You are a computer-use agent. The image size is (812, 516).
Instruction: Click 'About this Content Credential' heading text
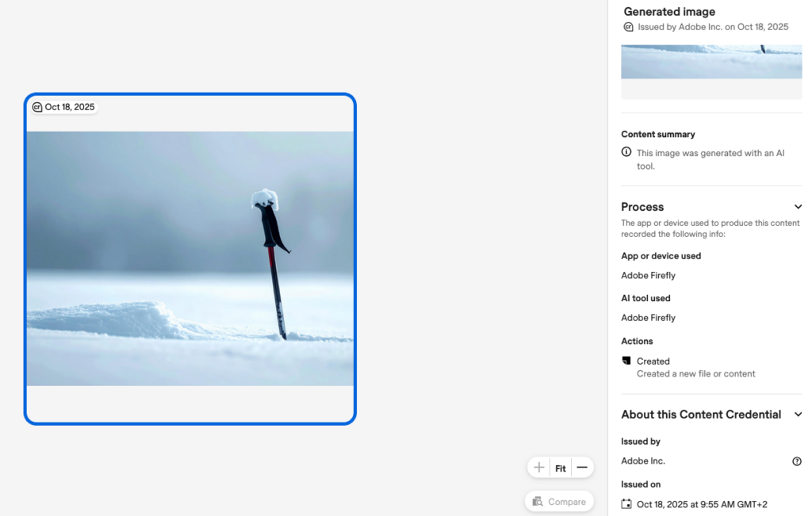click(x=701, y=415)
